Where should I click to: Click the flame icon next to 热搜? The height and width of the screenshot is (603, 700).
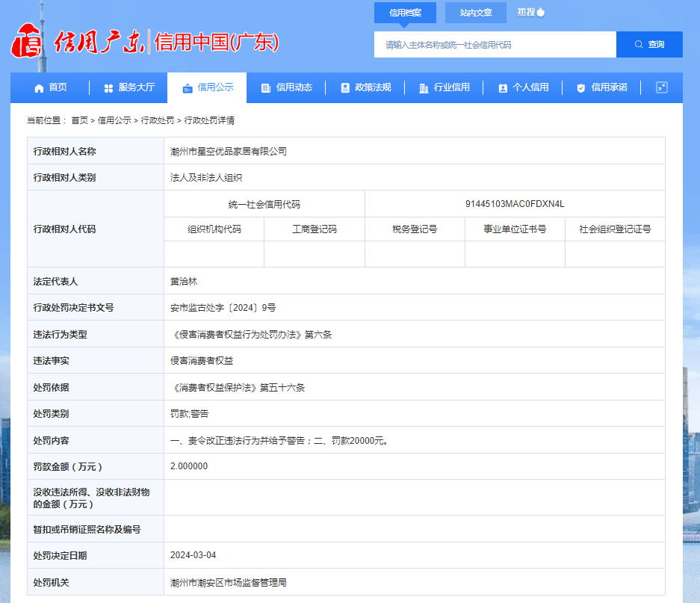541,12
